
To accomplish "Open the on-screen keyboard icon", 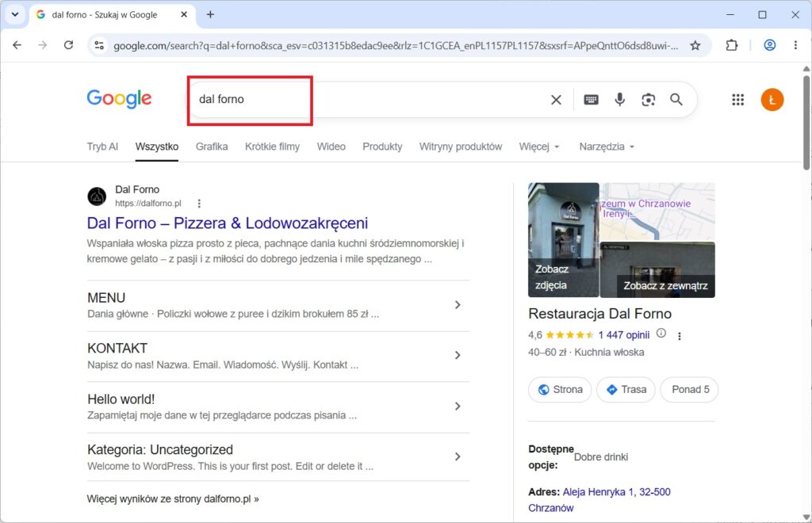I will [x=591, y=99].
